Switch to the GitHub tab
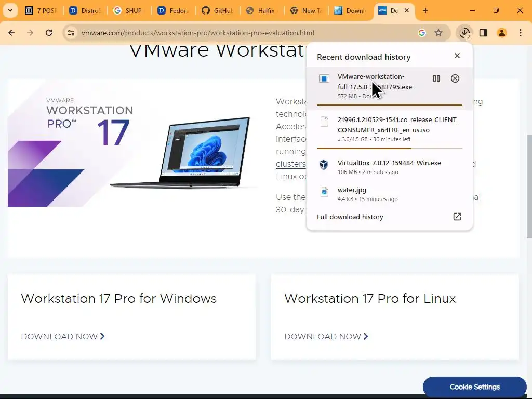The image size is (532, 399). coord(218,10)
